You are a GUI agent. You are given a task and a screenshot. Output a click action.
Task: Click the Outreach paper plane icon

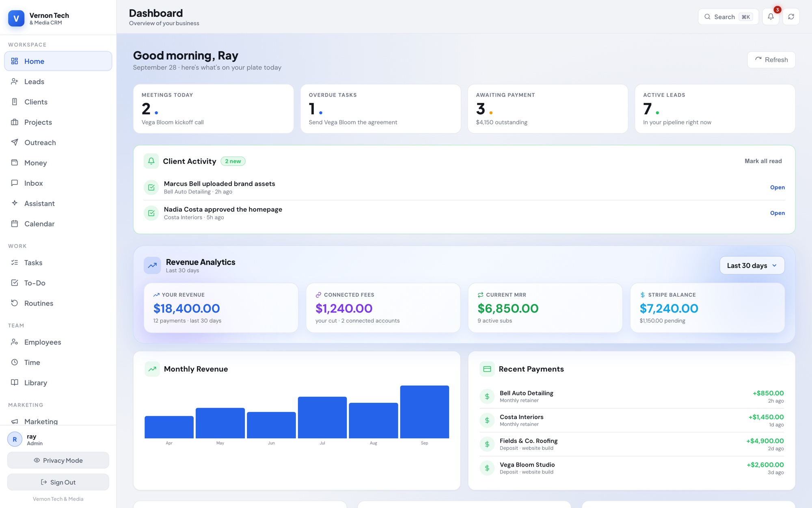(15, 142)
